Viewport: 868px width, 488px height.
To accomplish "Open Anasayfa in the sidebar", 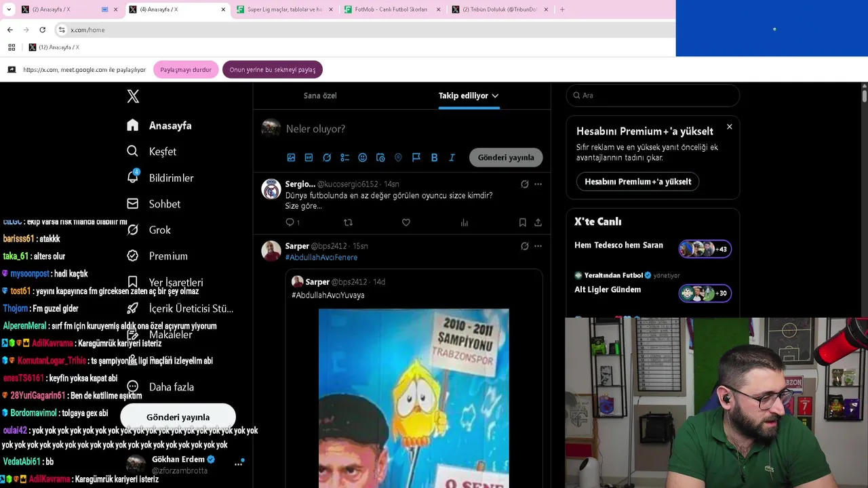I will pos(159,125).
